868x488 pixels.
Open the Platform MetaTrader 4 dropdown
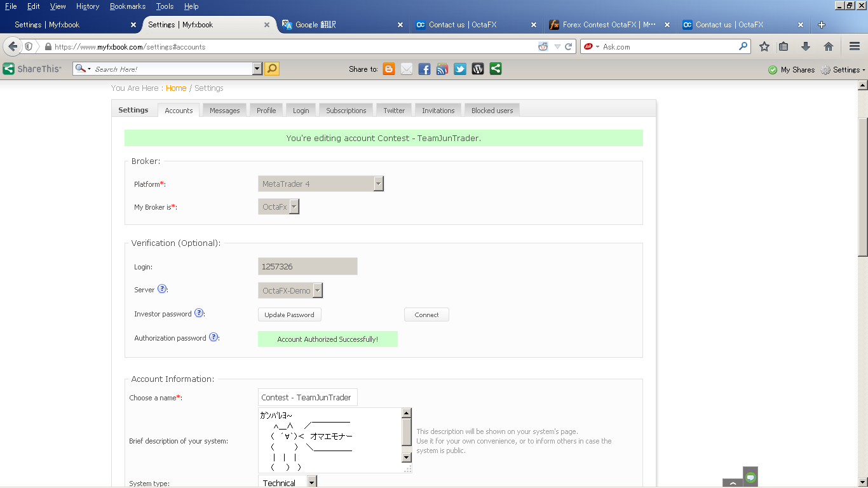click(321, 184)
